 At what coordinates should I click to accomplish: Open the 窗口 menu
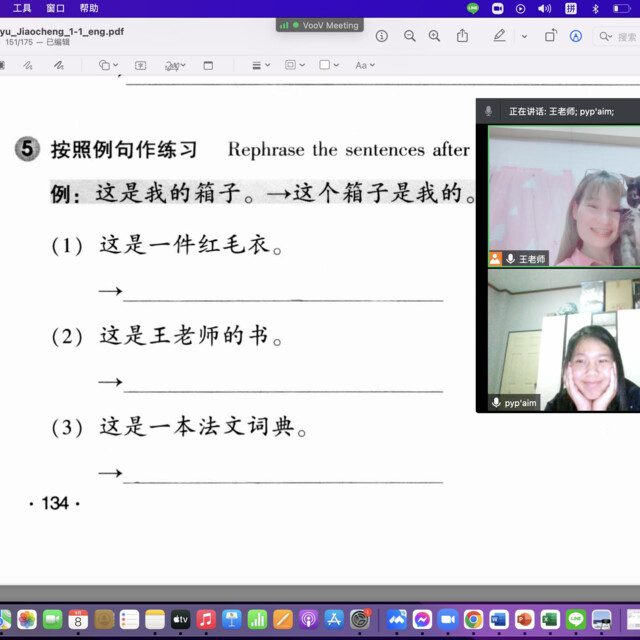[55, 8]
